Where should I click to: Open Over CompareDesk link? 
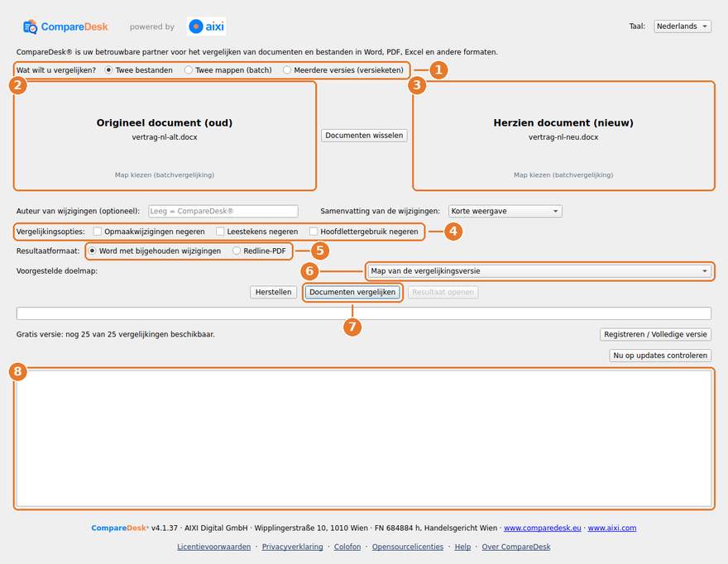[x=516, y=547]
